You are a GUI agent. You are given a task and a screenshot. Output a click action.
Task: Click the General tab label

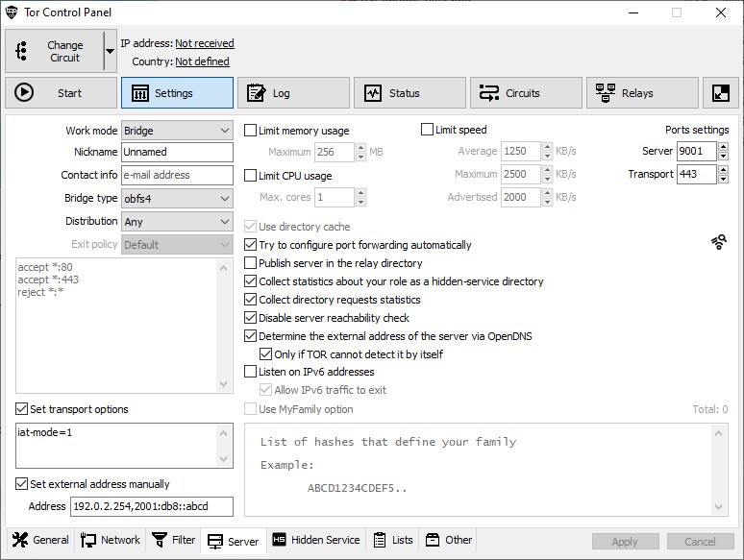(x=51, y=540)
